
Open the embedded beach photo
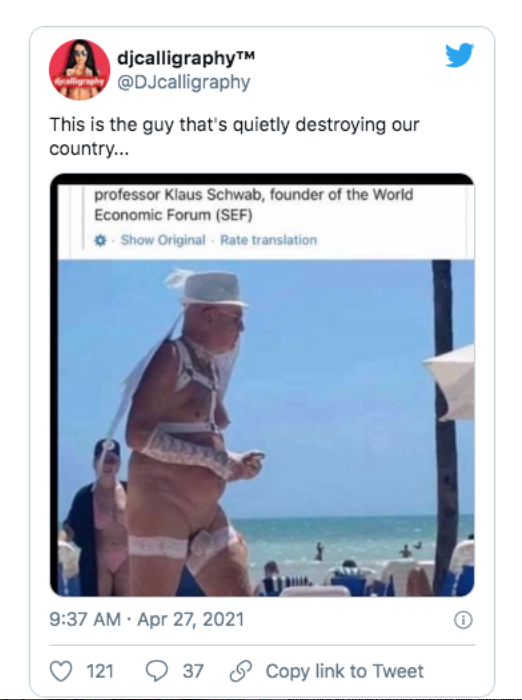point(266,428)
